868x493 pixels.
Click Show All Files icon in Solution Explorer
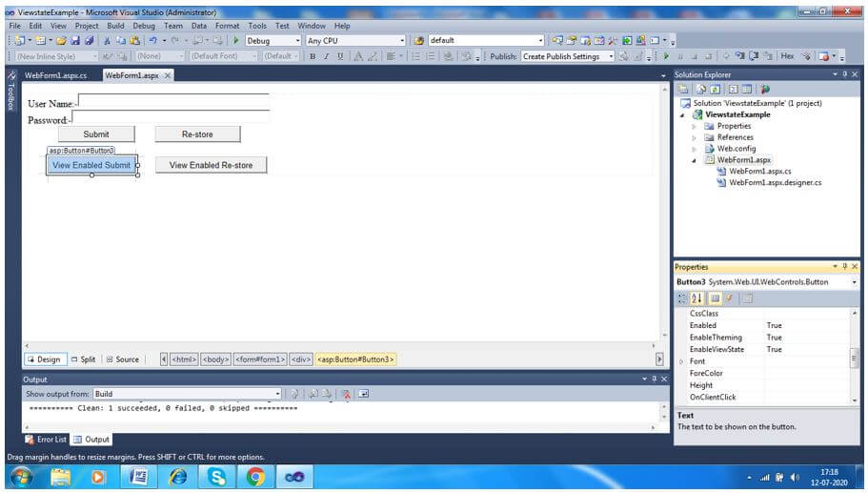pyautogui.click(x=701, y=90)
